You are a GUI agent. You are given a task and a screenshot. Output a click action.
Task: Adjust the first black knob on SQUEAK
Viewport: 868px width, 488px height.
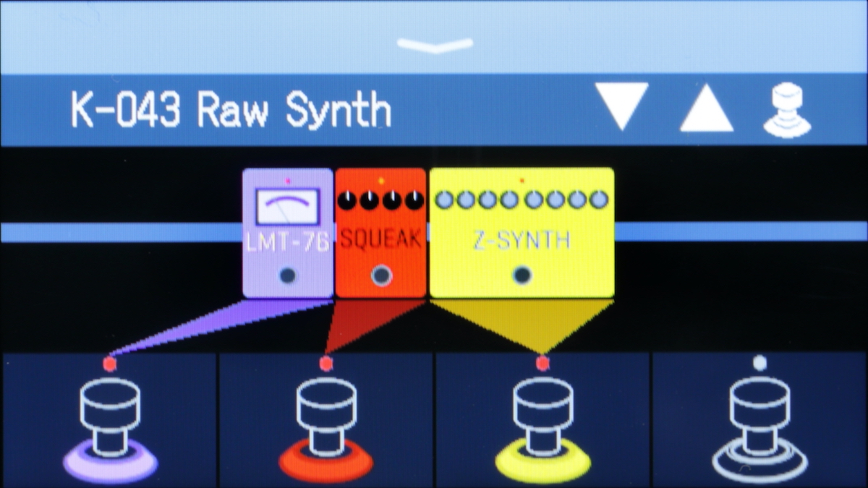coord(347,200)
